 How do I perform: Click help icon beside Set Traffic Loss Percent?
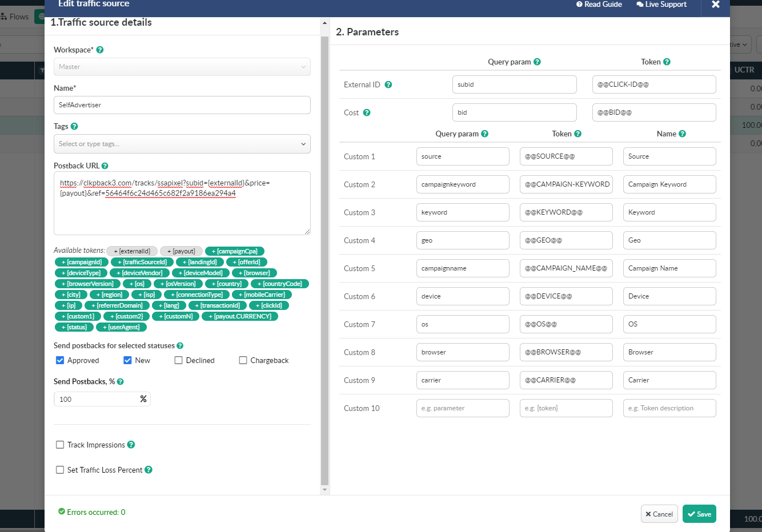pyautogui.click(x=149, y=470)
